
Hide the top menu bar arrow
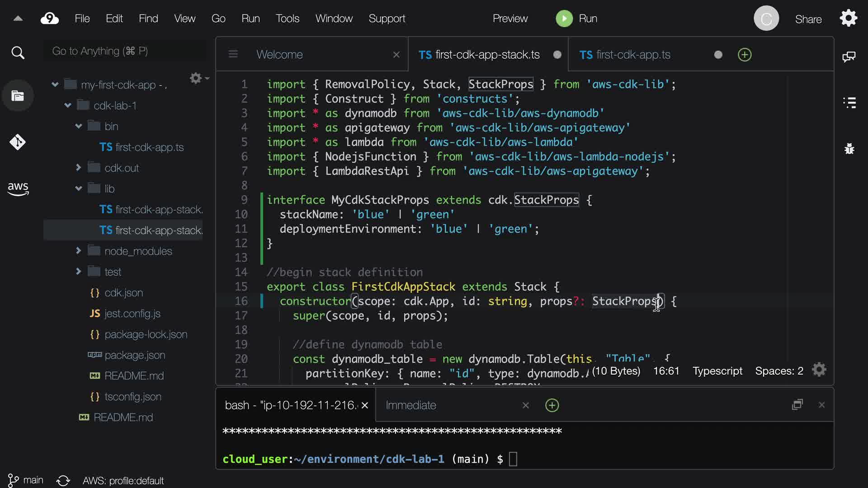pos(18,19)
